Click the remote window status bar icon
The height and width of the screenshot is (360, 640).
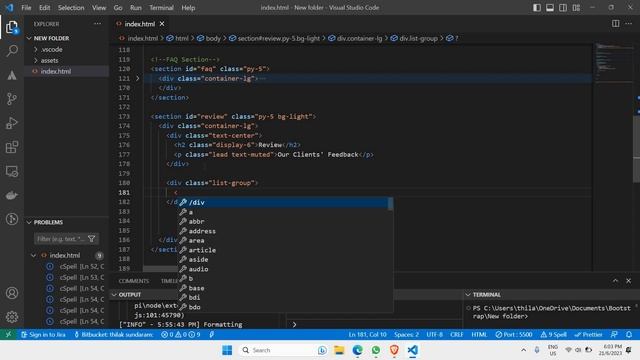click(x=8, y=334)
